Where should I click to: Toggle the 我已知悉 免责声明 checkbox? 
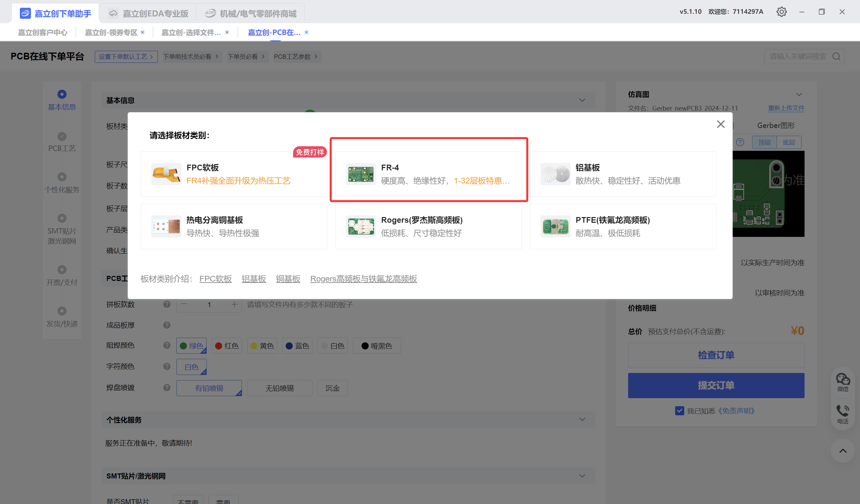[x=679, y=411]
